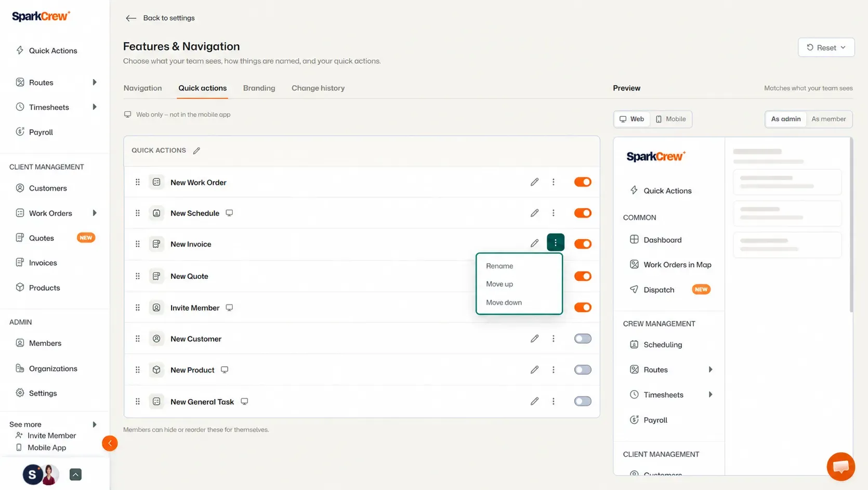Expand the See more section
This screenshot has height=490, width=868.
95,424
